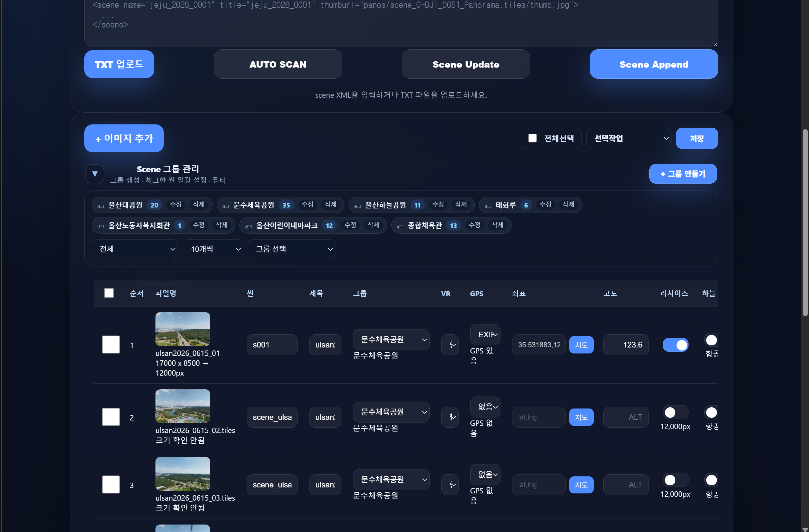Viewport: 809px width, 532px height.
Task: Open the thumbnail of ulsan2026_0615_03.tiles
Action: point(183,474)
